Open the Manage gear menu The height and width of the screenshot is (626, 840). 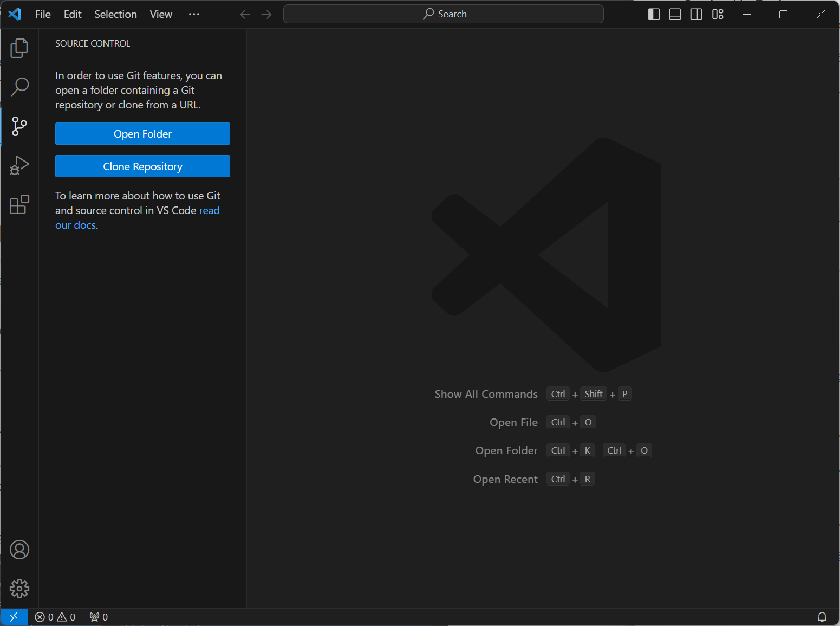pyautogui.click(x=19, y=589)
